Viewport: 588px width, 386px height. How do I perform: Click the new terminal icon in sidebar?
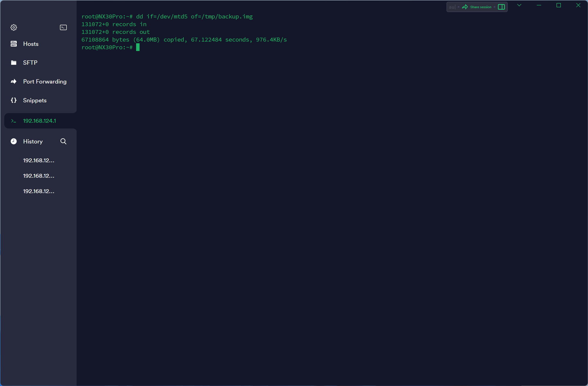point(63,27)
